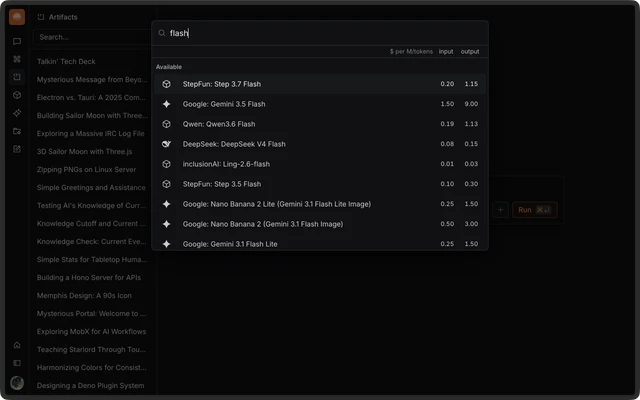The width and height of the screenshot is (640, 400).
Task: Open 'Exploring a Massive IRC Log File'
Action: pyautogui.click(x=92, y=133)
